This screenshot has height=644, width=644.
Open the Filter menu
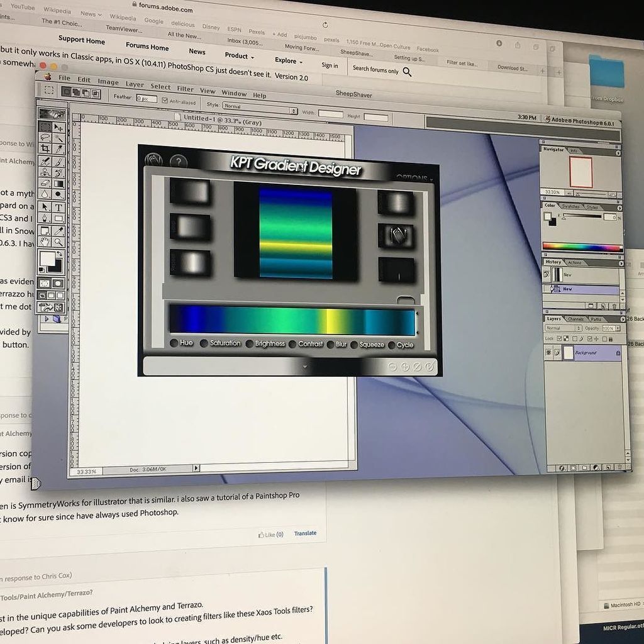point(186,89)
